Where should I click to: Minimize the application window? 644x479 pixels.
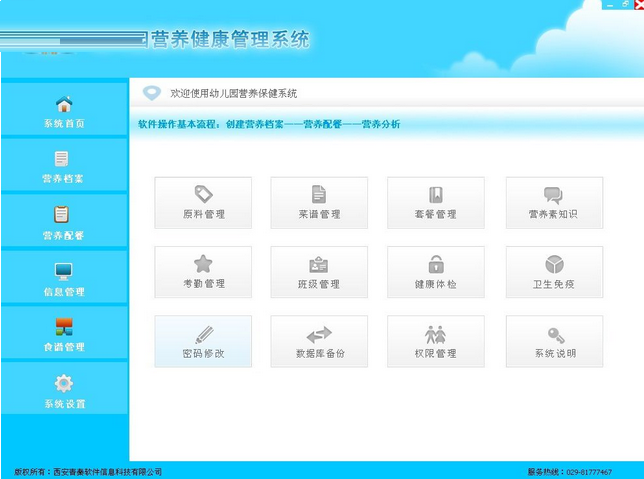610,5
